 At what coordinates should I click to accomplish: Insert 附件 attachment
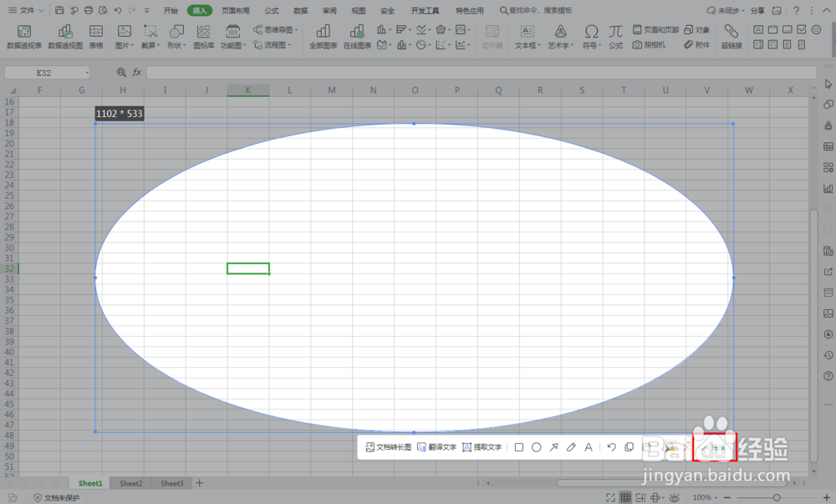tap(697, 45)
